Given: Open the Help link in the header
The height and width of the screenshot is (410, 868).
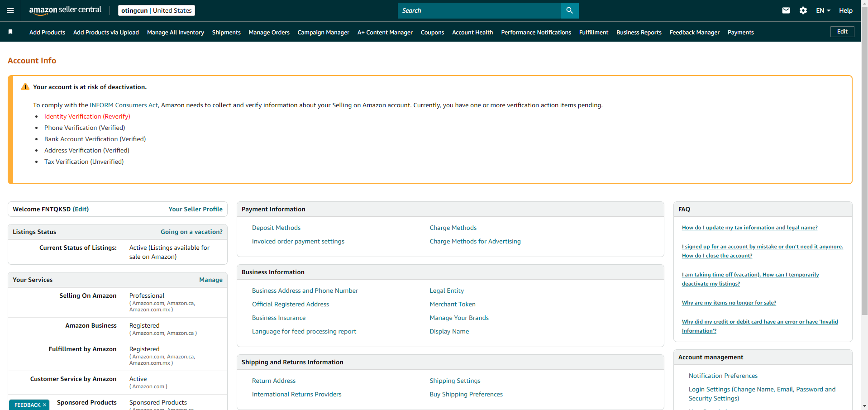Looking at the screenshot, I should 845,10.
